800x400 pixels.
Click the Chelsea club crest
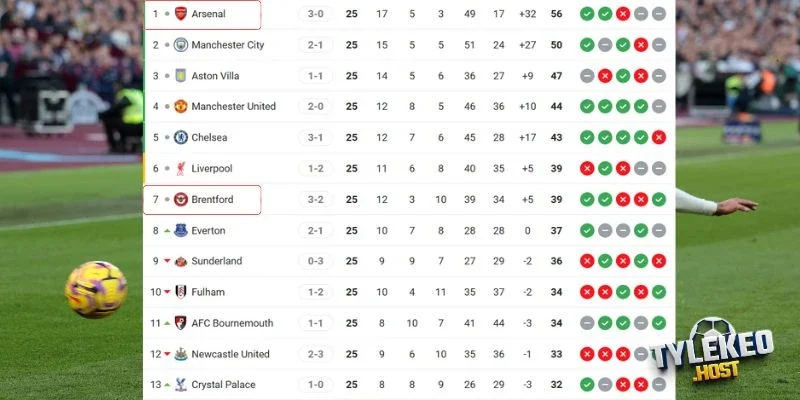click(x=181, y=138)
